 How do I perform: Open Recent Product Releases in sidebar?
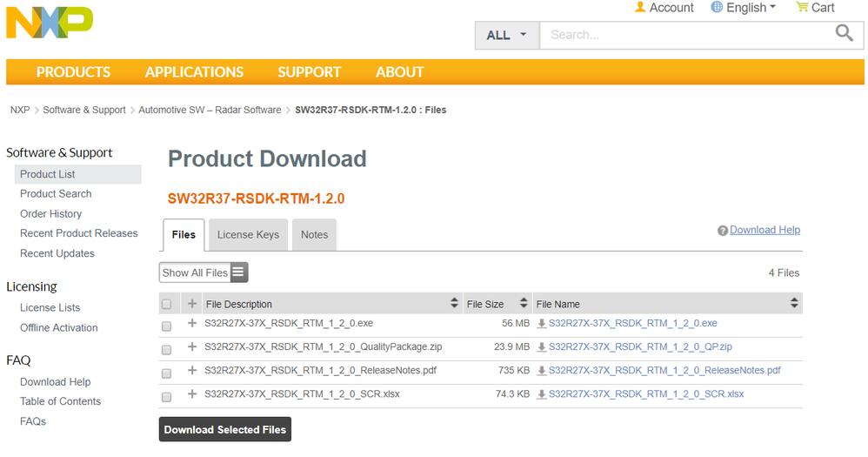point(78,233)
